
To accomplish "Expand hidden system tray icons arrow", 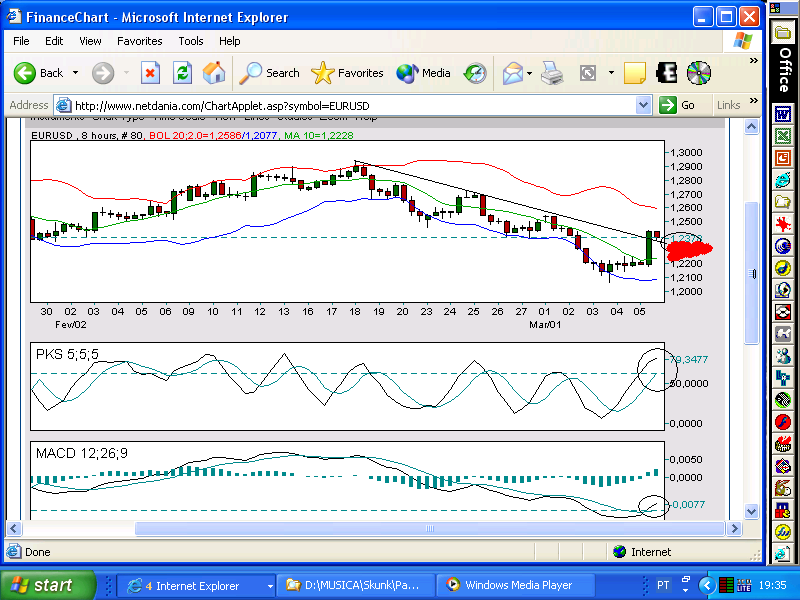I will pos(706,585).
